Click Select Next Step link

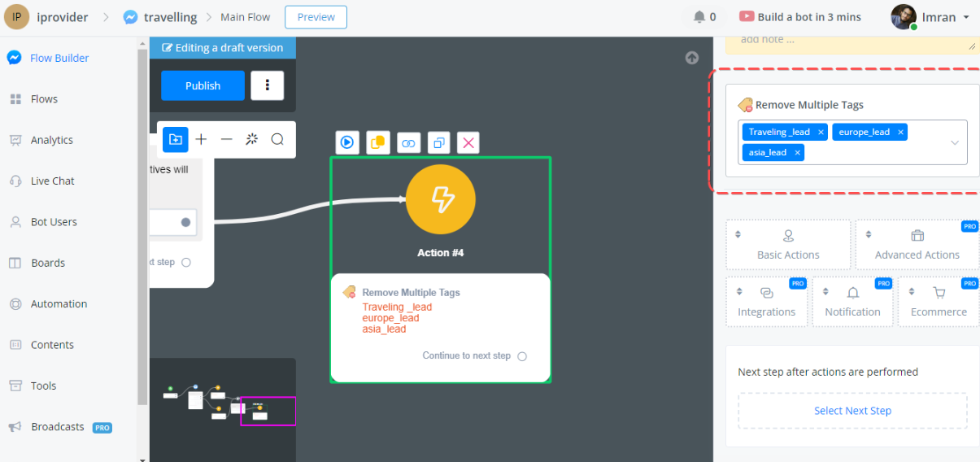tap(852, 411)
